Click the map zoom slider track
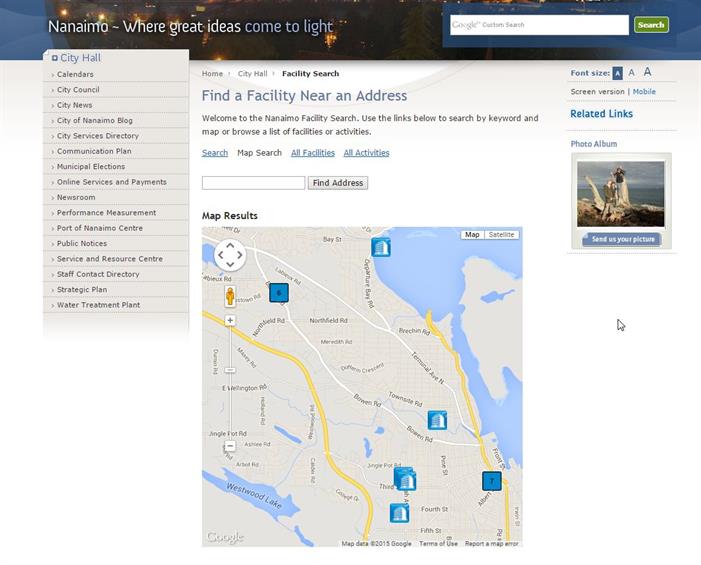Screen dimensions: 701x565 coord(230,385)
